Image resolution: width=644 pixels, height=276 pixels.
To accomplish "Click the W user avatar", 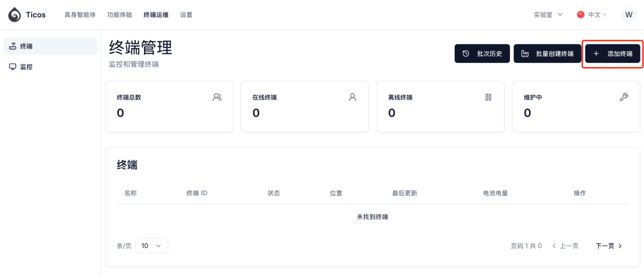I will coord(629,15).
